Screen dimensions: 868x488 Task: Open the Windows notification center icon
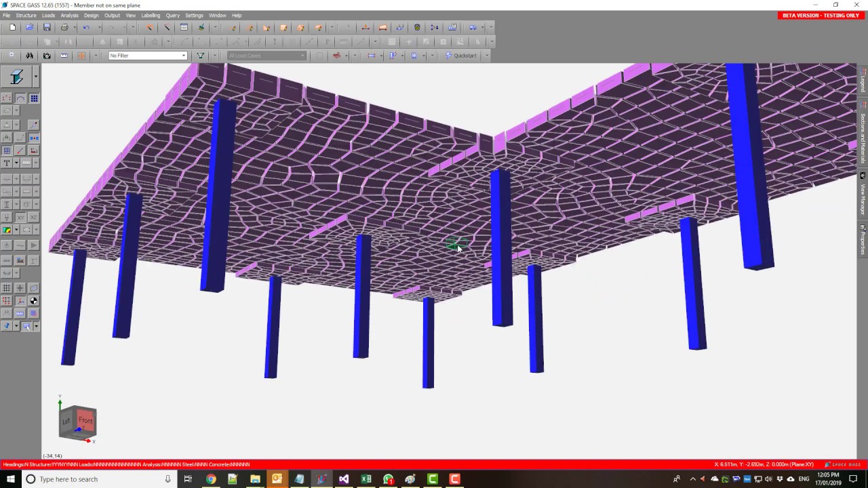(x=853, y=479)
